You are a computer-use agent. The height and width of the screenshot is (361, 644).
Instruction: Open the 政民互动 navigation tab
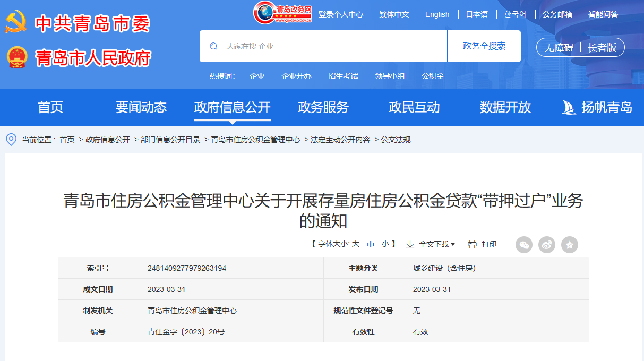click(x=415, y=107)
